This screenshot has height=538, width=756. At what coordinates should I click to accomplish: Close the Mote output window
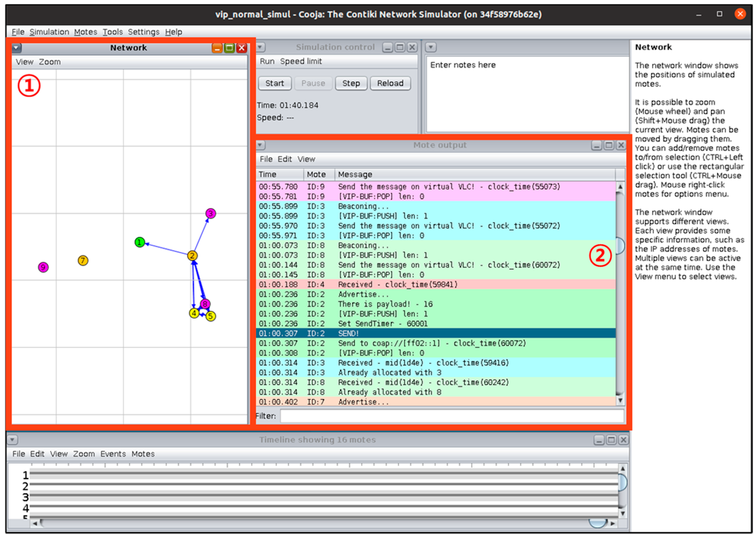[x=621, y=145]
